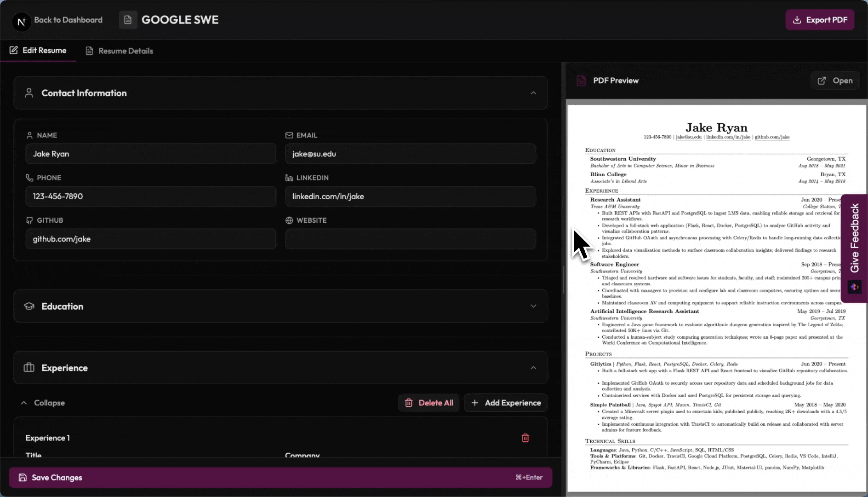Click the Contact Information person icon
The width and height of the screenshot is (868, 497).
point(29,93)
